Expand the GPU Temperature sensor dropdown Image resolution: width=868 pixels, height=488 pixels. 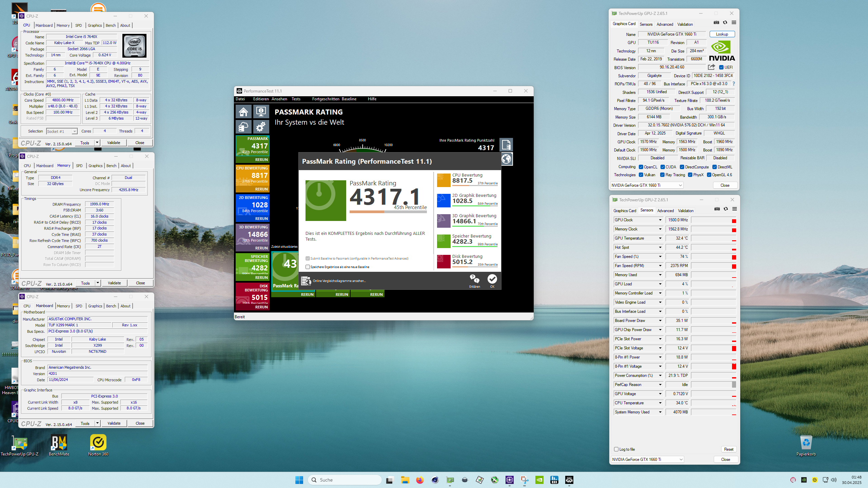coord(660,238)
